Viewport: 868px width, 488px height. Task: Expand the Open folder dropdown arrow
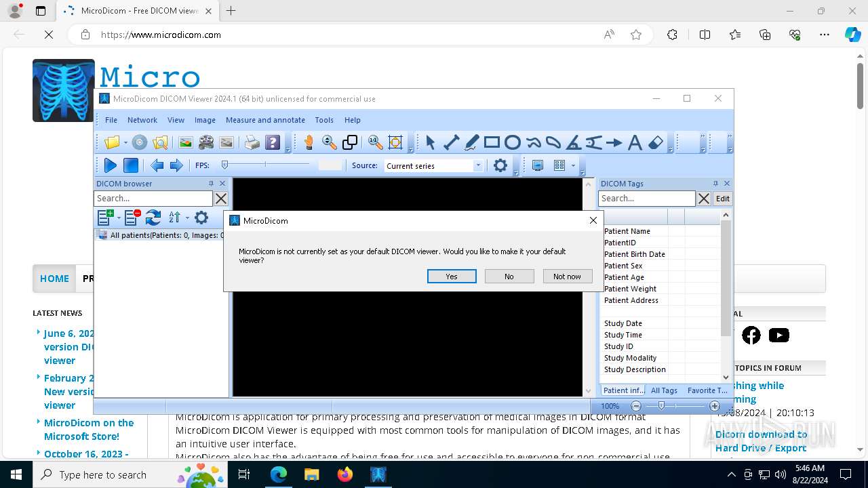[125, 142]
